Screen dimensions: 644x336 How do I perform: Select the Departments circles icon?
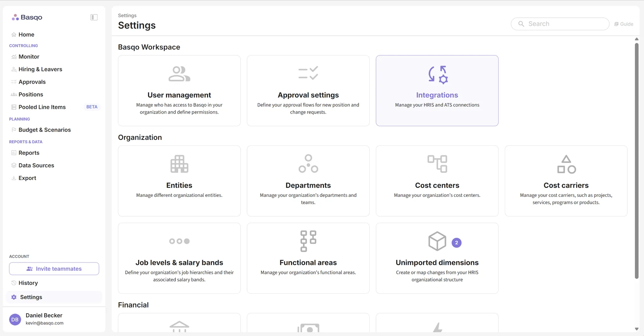308,164
